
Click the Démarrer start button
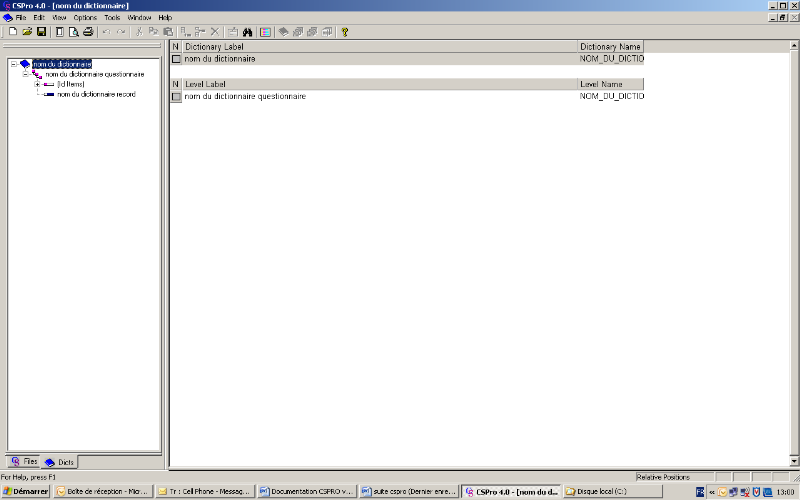pos(26,491)
